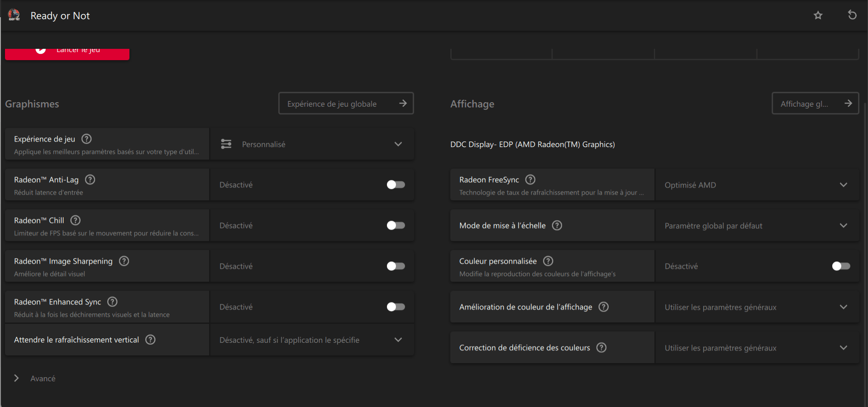Open the scaling mode dropdown

(x=757, y=225)
